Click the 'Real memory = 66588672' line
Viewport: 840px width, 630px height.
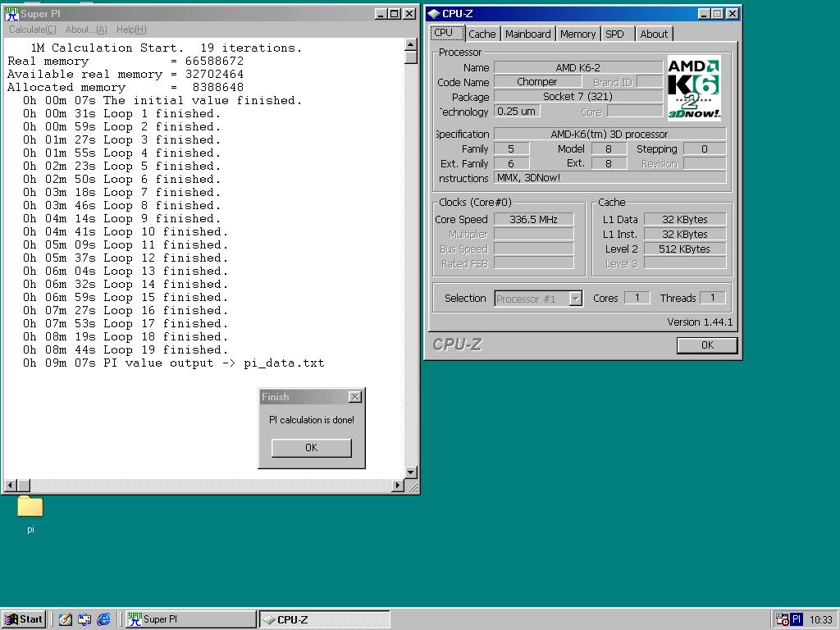pos(126,61)
